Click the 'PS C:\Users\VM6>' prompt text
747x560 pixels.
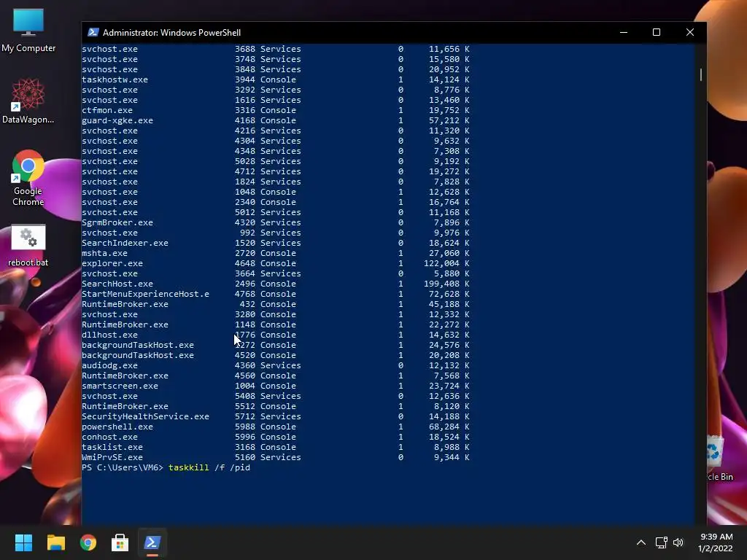click(123, 467)
